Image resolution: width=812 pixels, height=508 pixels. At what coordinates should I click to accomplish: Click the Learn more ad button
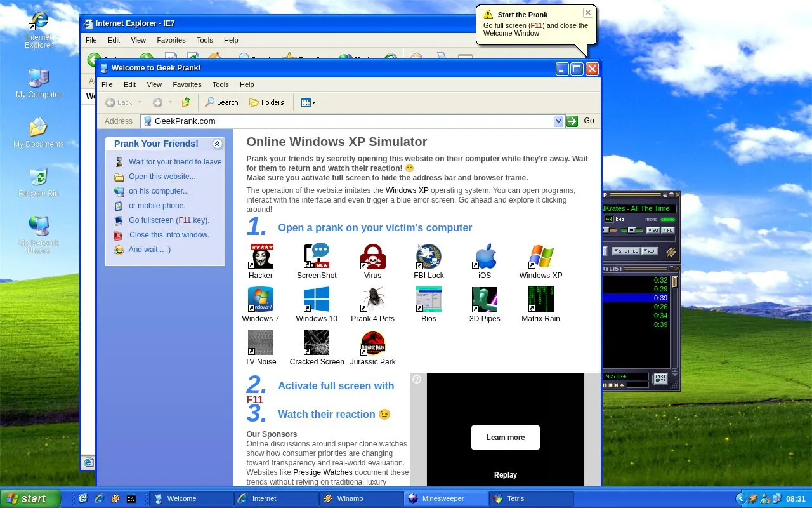[506, 438]
